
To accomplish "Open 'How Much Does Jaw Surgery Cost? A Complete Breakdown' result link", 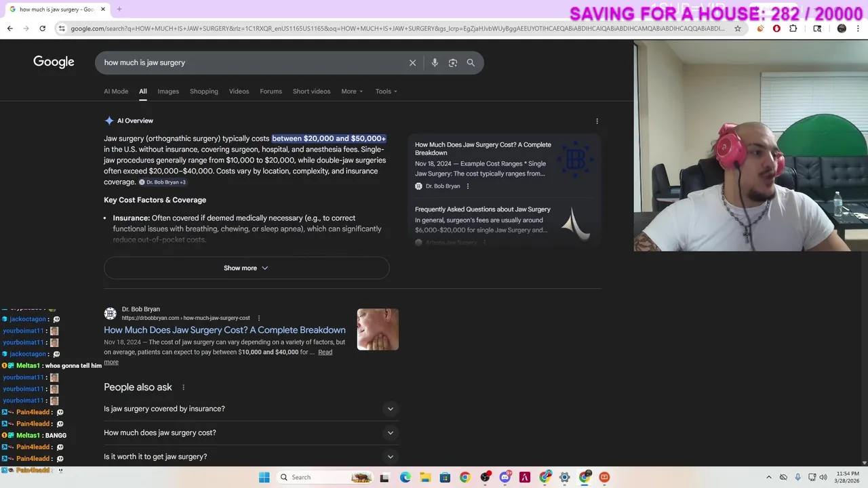I will (224, 330).
